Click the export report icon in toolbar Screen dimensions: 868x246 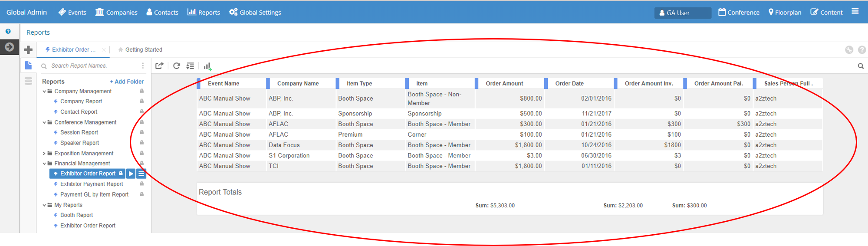[x=159, y=66]
